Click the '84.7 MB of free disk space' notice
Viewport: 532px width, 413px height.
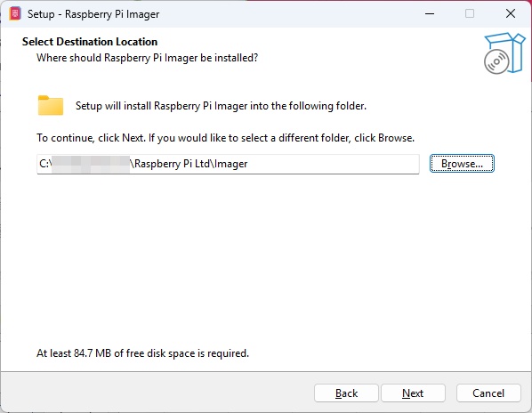click(x=143, y=353)
